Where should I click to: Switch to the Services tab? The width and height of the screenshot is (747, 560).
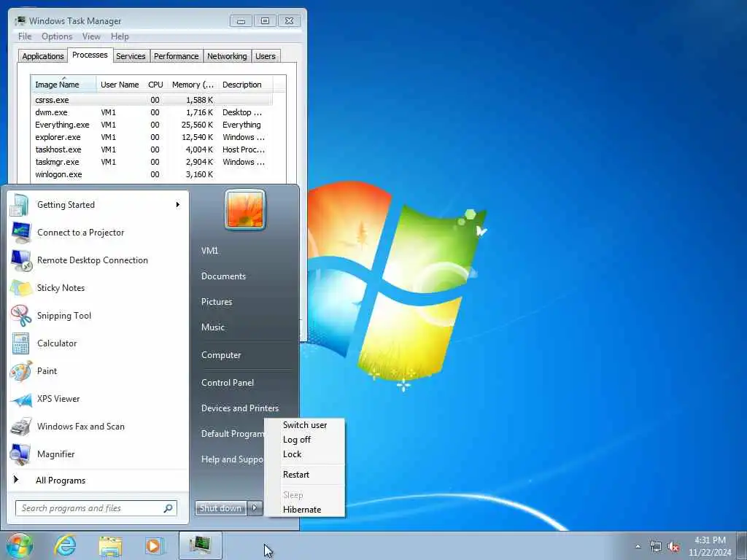[x=131, y=56]
